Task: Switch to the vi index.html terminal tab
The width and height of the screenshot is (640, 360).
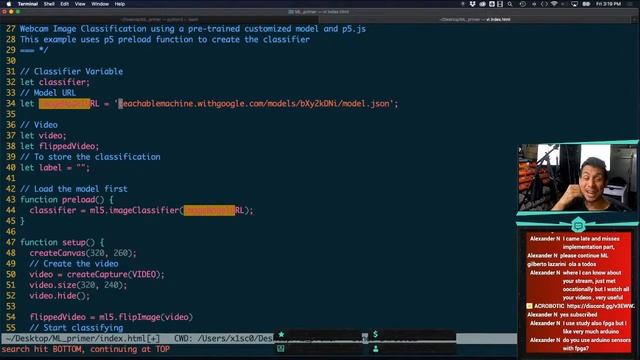Action: [475, 19]
